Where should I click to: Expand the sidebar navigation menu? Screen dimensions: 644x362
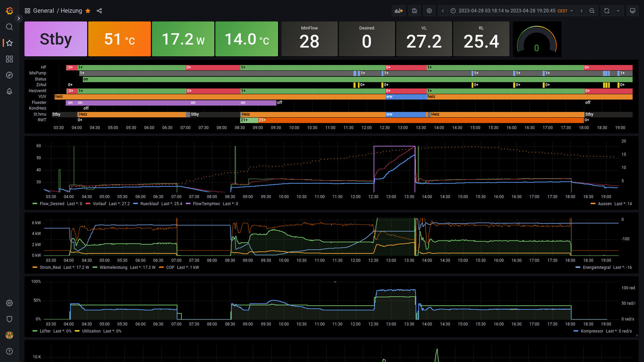tap(19, 18)
